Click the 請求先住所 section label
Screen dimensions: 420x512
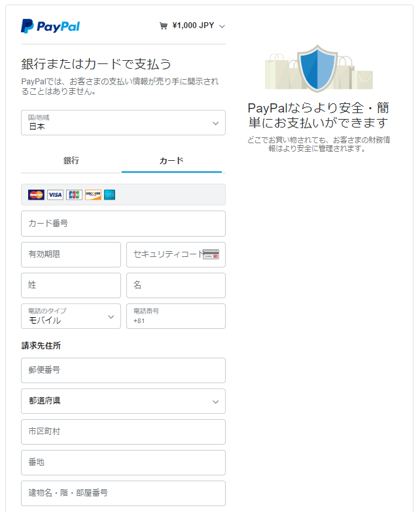tap(41, 345)
